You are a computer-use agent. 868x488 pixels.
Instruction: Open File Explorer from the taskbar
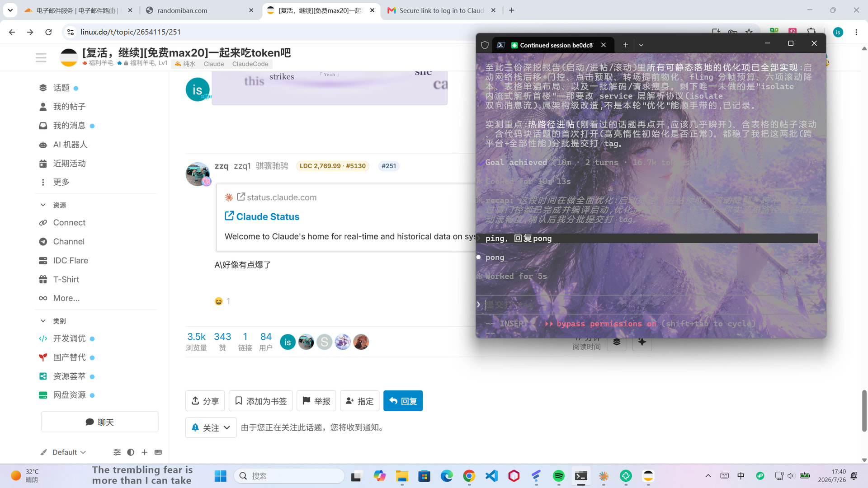(x=402, y=476)
